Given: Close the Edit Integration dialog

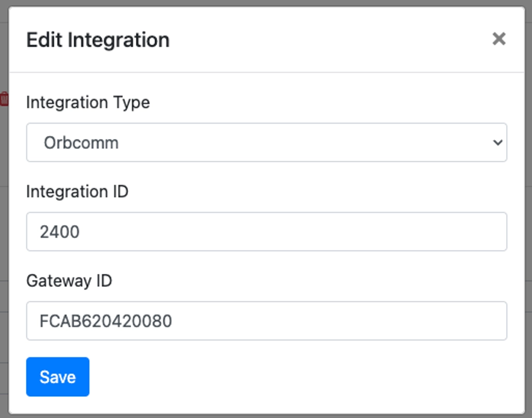Looking at the screenshot, I should tap(499, 39).
